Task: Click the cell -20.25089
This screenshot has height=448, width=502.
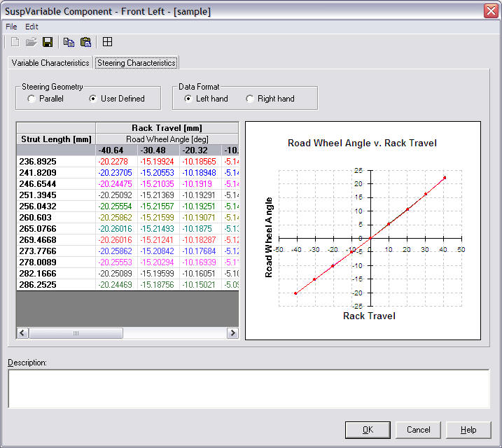Action: [x=116, y=273]
